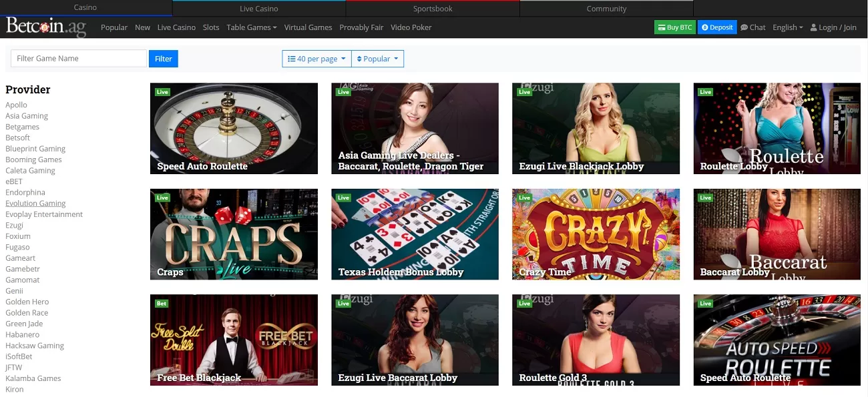
Task: Open Asia Gaming Live Dealers game
Action: 415,128
